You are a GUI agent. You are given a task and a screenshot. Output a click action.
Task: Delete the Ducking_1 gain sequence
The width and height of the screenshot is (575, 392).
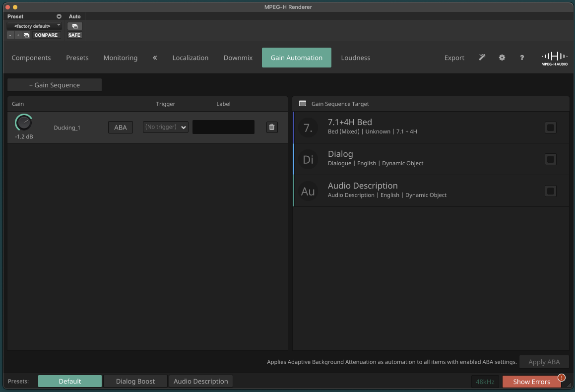[x=272, y=127]
